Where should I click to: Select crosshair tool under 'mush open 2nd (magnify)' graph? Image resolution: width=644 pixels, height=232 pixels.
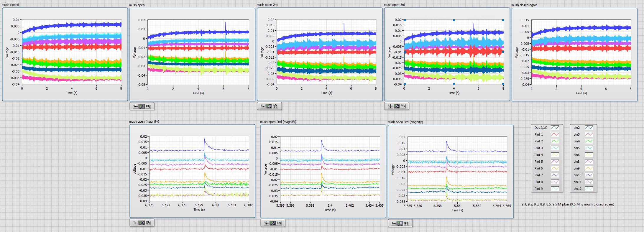pos(266,223)
